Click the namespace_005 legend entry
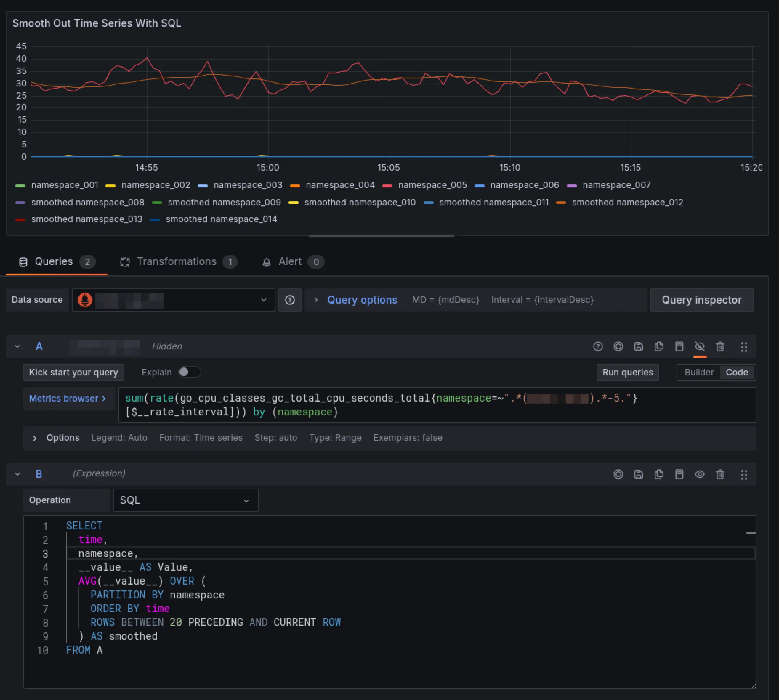Image resolution: width=779 pixels, height=700 pixels. click(433, 185)
